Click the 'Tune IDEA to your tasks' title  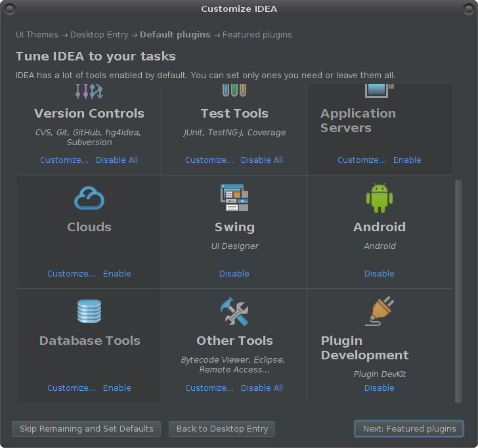tap(96, 56)
